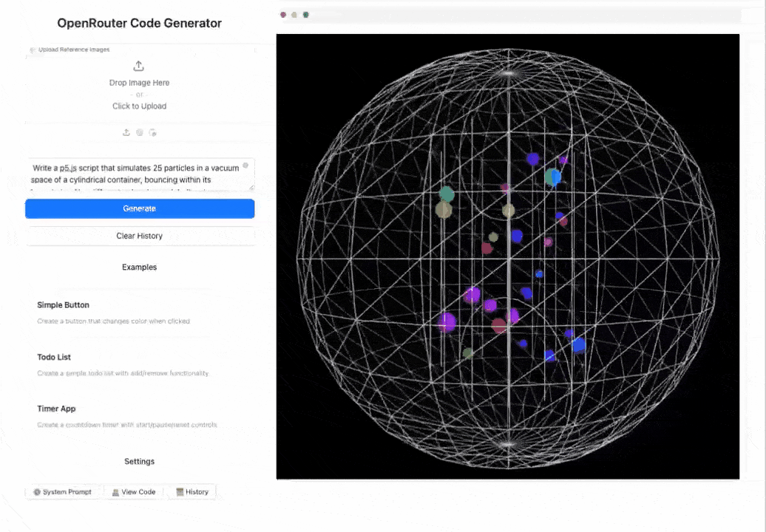
Task: Click the small circular icon inside the prompt box
Action: click(245, 166)
